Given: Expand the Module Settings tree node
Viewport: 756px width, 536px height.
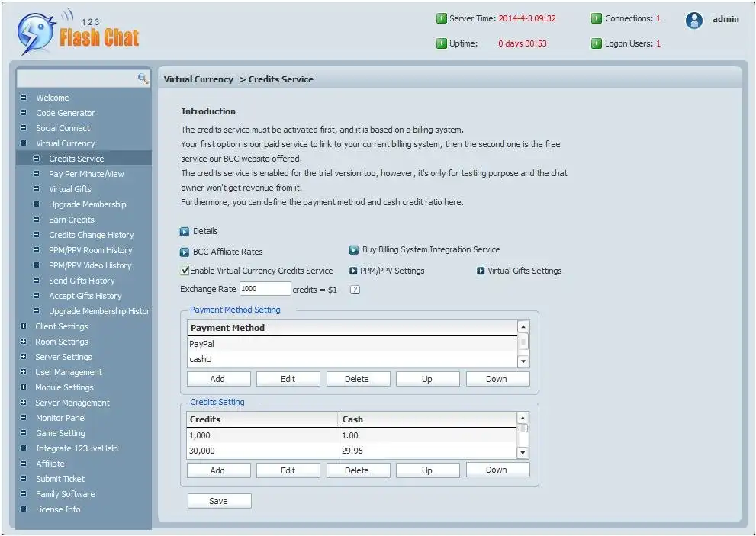Looking at the screenshot, I should 23,387.
